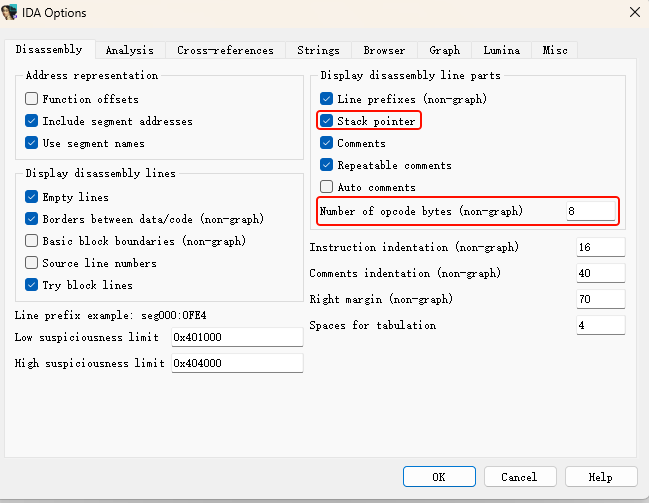Click the High suspiciousness limit field
Screen dimensions: 649x503
(x=237, y=363)
